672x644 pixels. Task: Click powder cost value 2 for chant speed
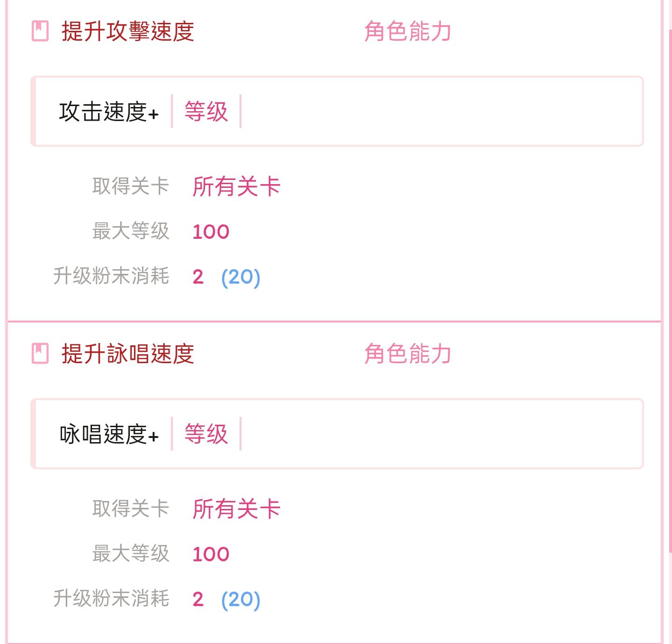(198, 599)
